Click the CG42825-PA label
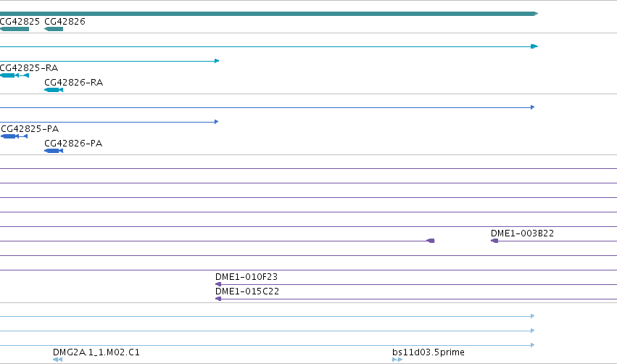This screenshot has width=617, height=364. point(30,129)
